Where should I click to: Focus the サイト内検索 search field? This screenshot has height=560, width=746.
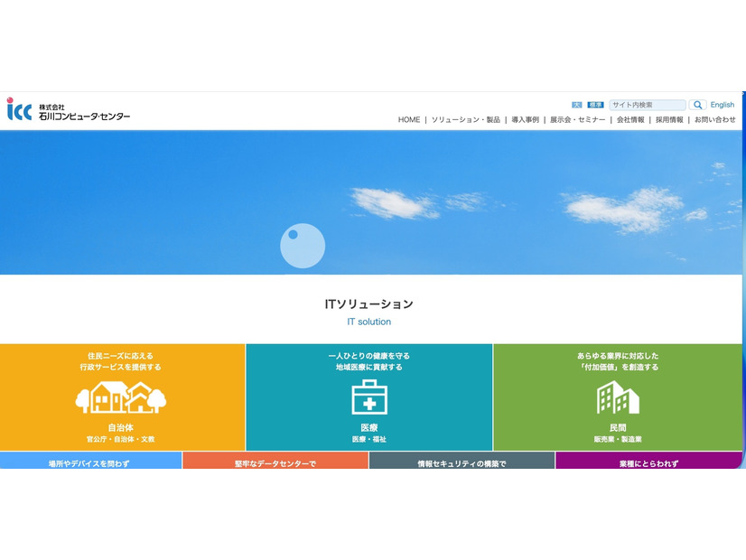click(x=648, y=105)
